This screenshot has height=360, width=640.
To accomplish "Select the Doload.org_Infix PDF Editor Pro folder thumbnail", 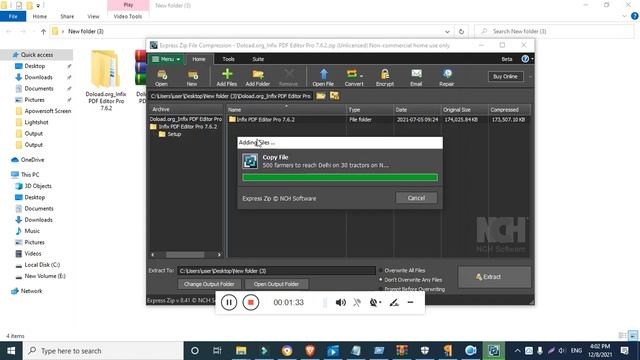I will click(106, 80).
